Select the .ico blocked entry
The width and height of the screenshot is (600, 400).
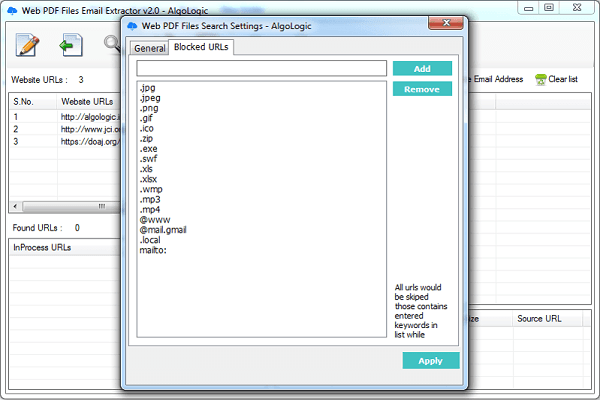pyautogui.click(x=147, y=129)
